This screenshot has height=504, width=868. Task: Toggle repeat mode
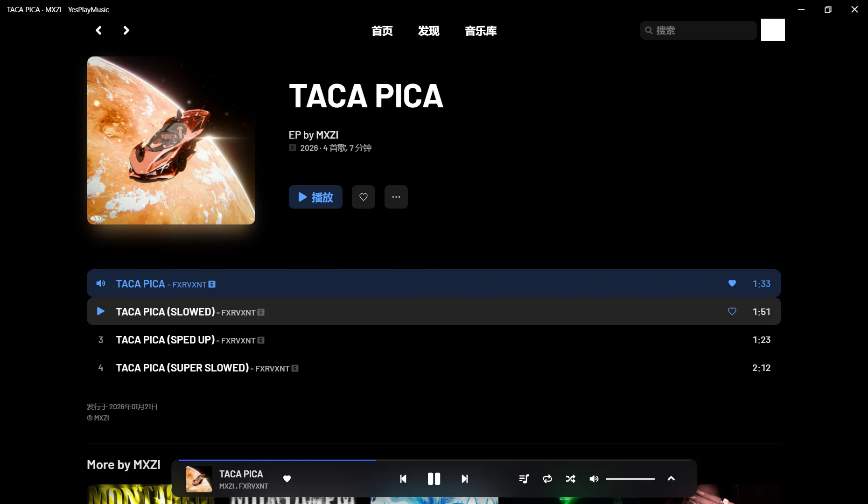[547, 479]
